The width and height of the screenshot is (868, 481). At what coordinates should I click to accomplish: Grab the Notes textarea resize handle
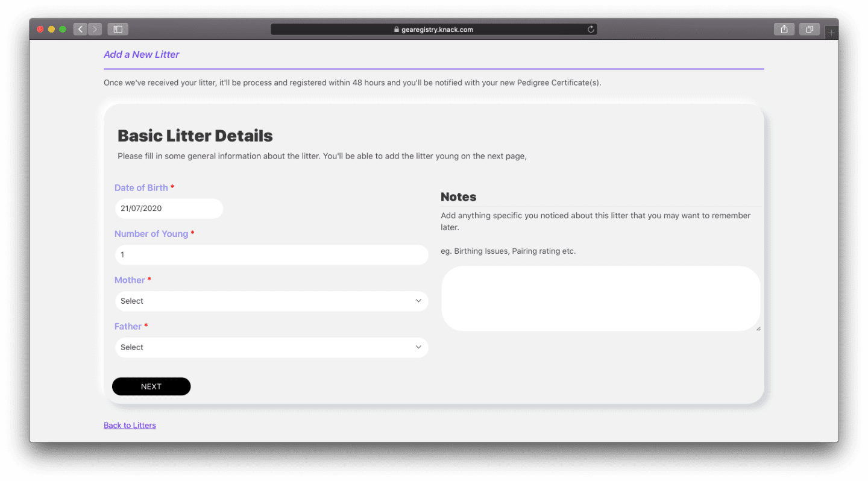point(758,329)
